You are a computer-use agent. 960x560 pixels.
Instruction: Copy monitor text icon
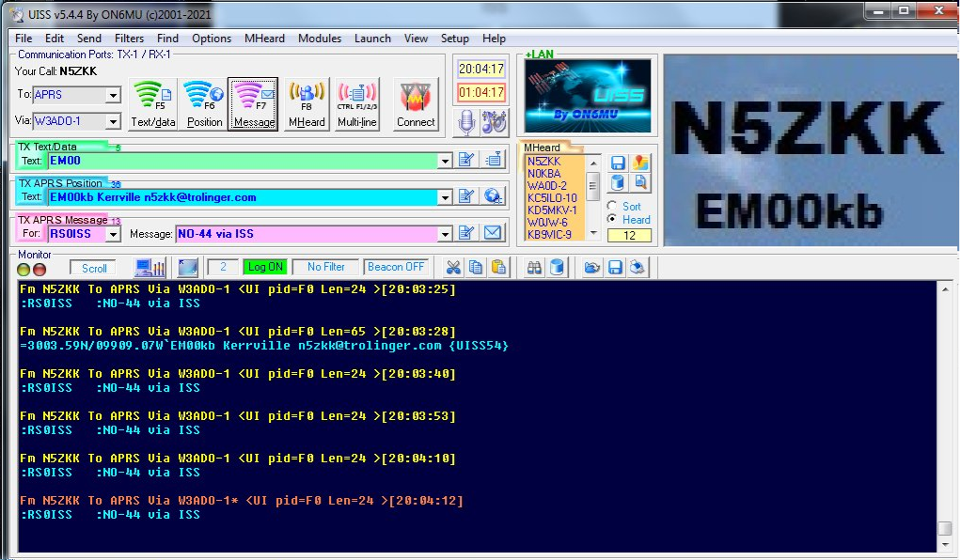click(x=476, y=268)
